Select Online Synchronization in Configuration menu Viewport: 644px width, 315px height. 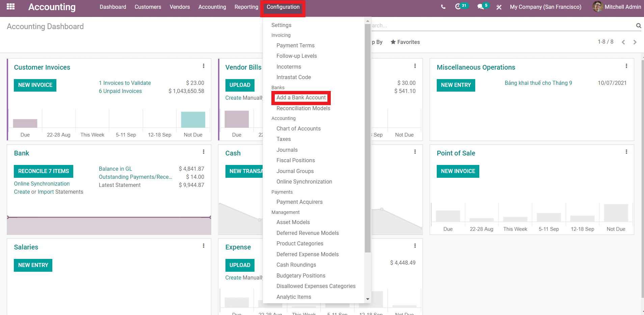click(x=304, y=181)
